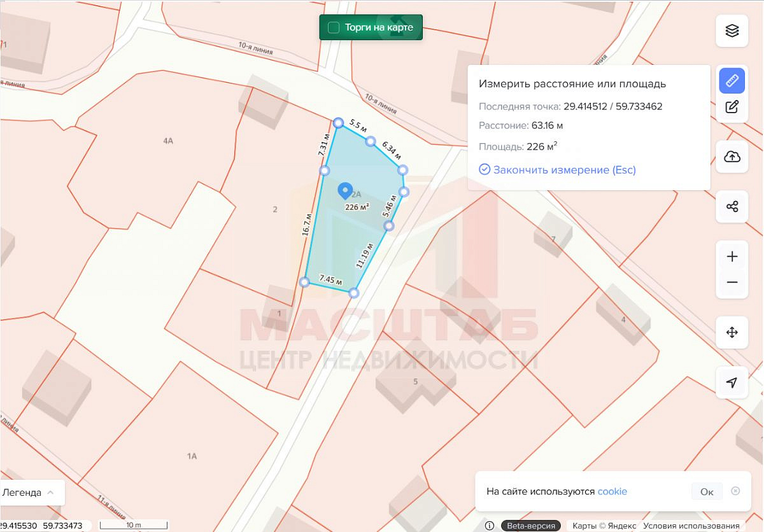Click the info icon near Beta-версия
The image size is (764, 532).
[x=490, y=526]
